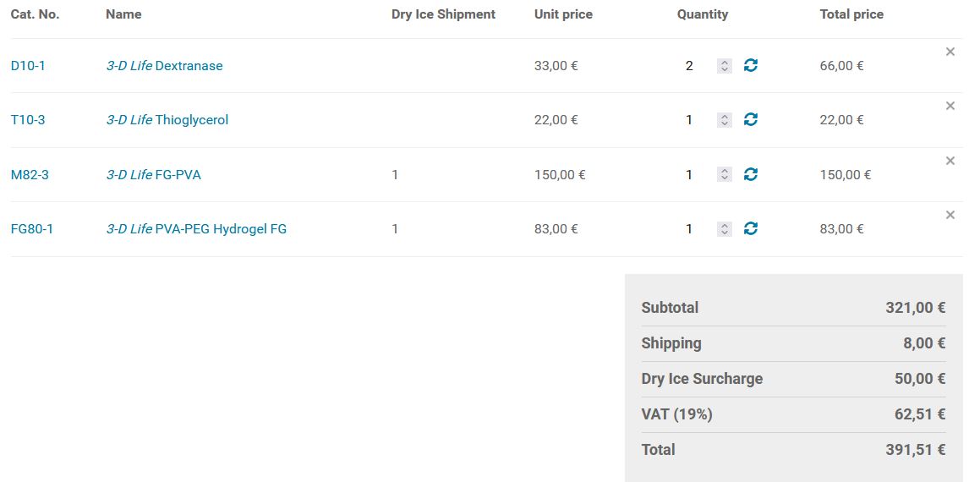Delete FG-PVA row from cart
980x482 pixels.
tap(950, 161)
